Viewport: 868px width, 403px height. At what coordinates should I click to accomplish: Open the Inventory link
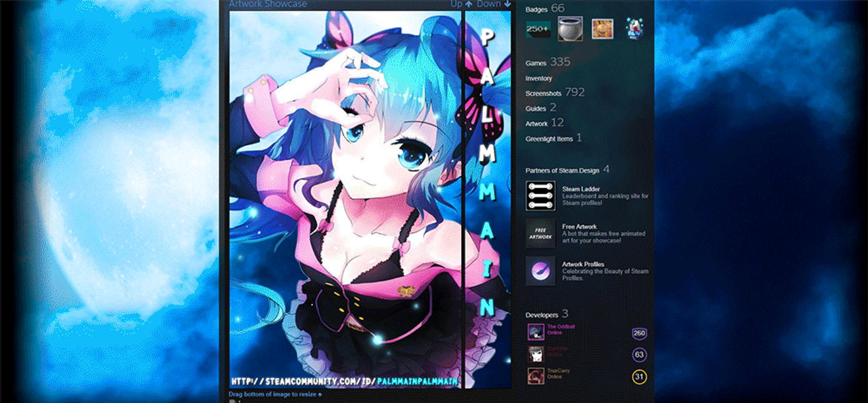539,79
